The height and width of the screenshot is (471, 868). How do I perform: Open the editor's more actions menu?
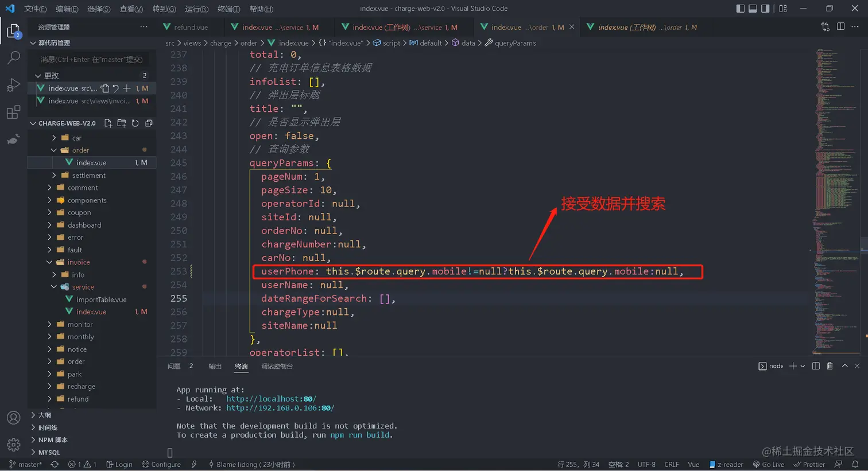click(x=855, y=27)
